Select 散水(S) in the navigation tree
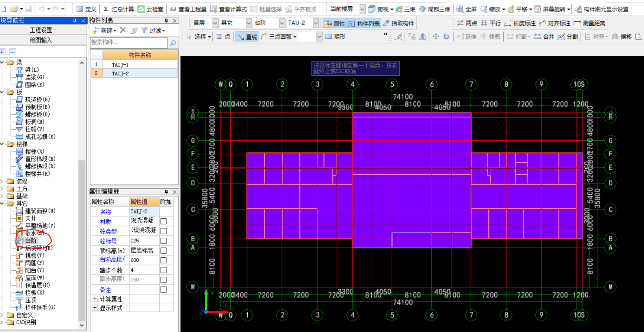The image size is (644, 332). (x=35, y=233)
